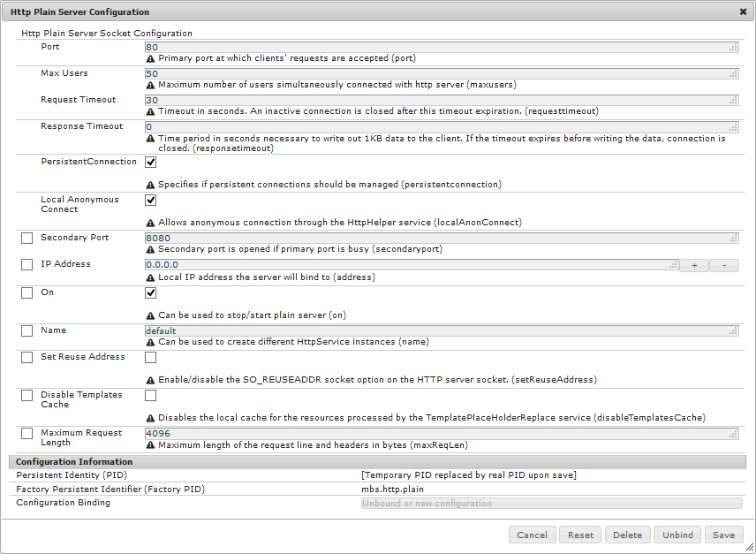756x554 pixels.
Task: Focus the Maximum Request Length field
Action: 441,434
